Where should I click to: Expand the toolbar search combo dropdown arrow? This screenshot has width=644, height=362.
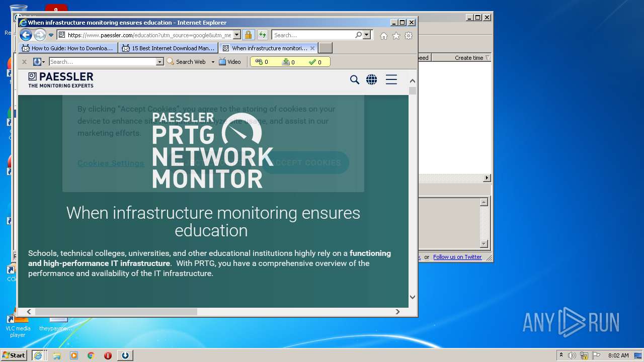pos(160,62)
